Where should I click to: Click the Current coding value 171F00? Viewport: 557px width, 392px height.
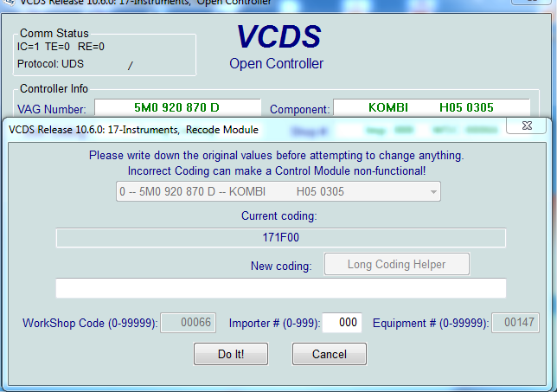point(280,237)
